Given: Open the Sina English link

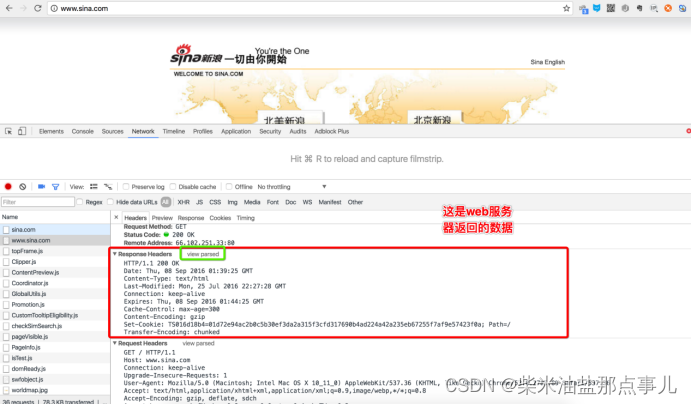Looking at the screenshot, I should pyautogui.click(x=548, y=62).
